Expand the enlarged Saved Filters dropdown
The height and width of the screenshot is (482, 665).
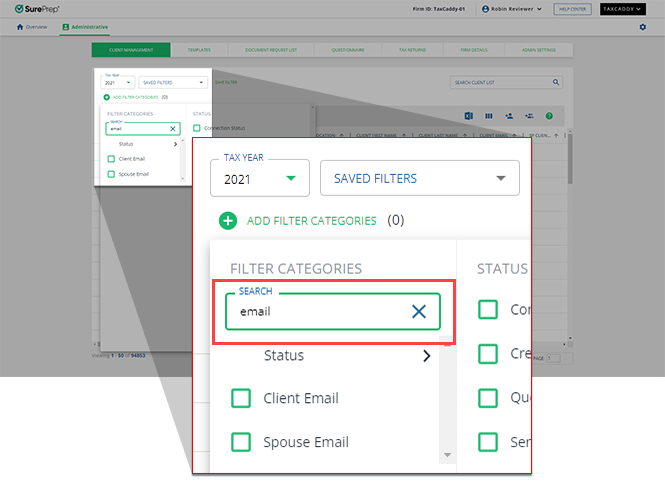(419, 179)
